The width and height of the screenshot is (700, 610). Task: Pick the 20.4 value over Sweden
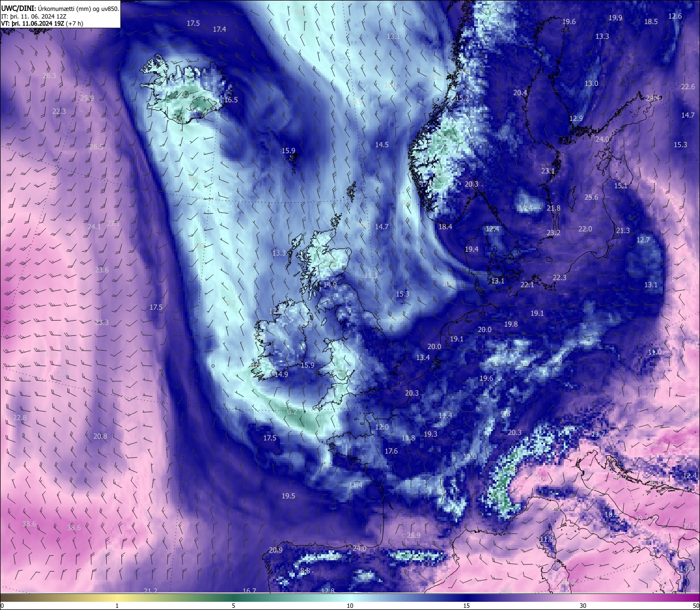tap(520, 93)
